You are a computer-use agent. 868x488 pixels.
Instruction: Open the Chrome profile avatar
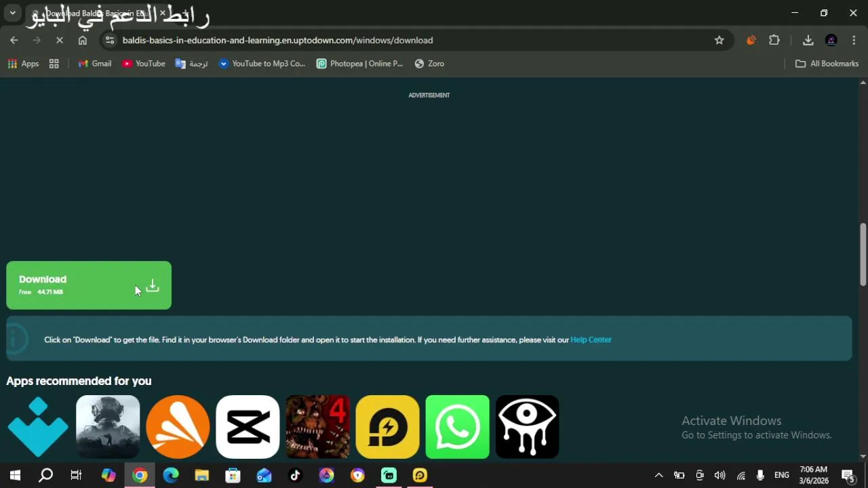(831, 40)
